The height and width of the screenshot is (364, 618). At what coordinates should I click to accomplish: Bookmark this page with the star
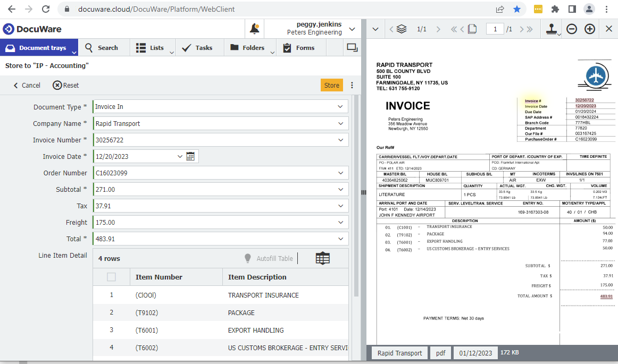517,9
